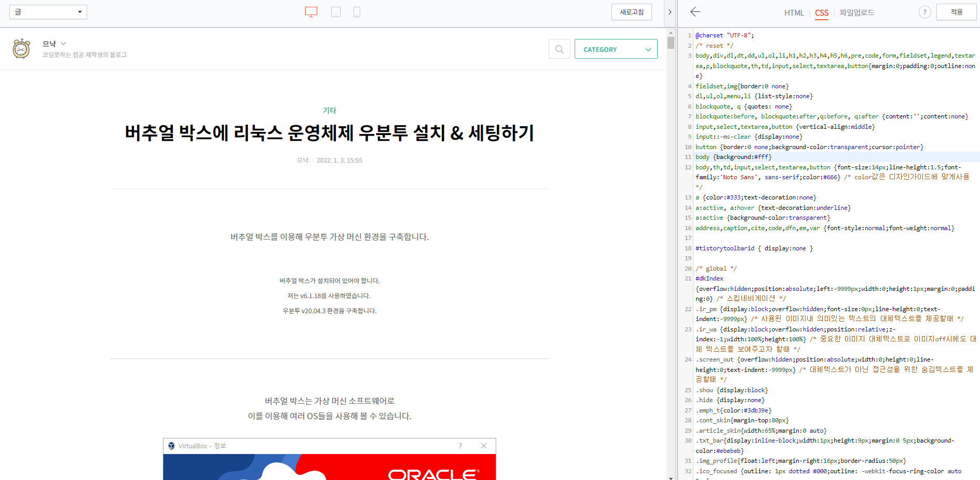Click 'input::-ms-clear {display:none}' line
Viewport: 980px width, 480px height.
coord(749,137)
